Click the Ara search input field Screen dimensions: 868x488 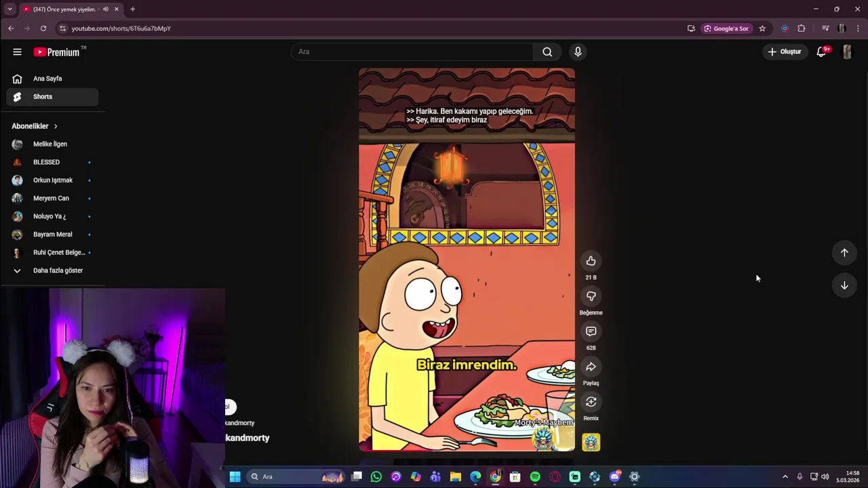click(412, 52)
